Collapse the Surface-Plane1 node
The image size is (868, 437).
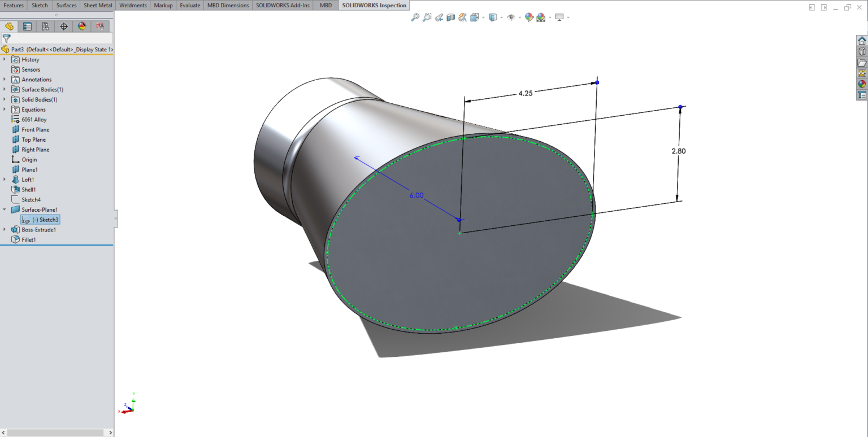pyautogui.click(x=5, y=209)
